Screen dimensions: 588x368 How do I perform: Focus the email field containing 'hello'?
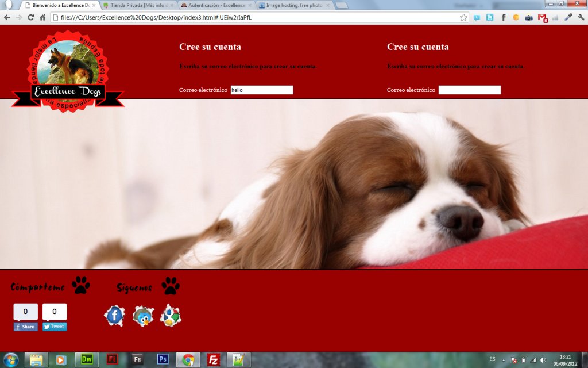261,90
